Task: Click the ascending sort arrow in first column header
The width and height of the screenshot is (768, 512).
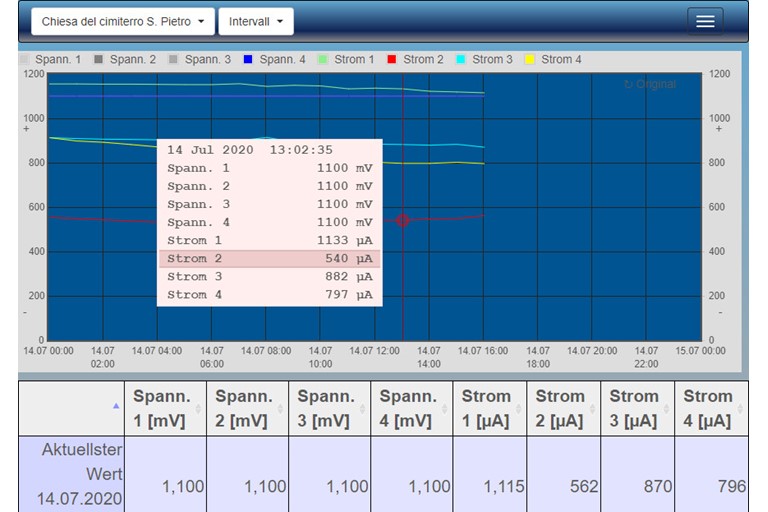Action: click(x=116, y=406)
